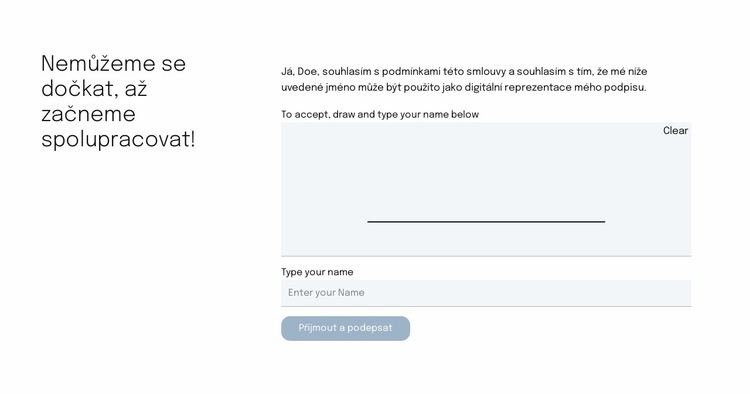The height and width of the screenshot is (394, 750).
Task: Click the word "draw" in accept instruction
Action: click(344, 115)
